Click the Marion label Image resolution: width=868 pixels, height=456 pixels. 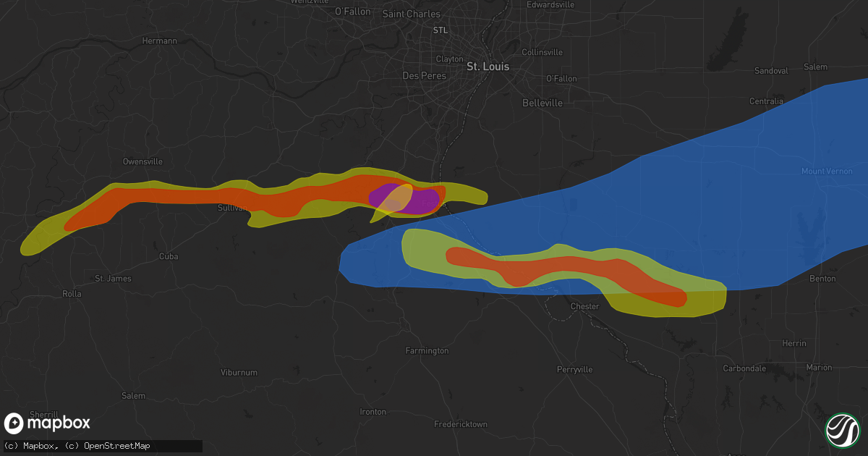point(820,368)
